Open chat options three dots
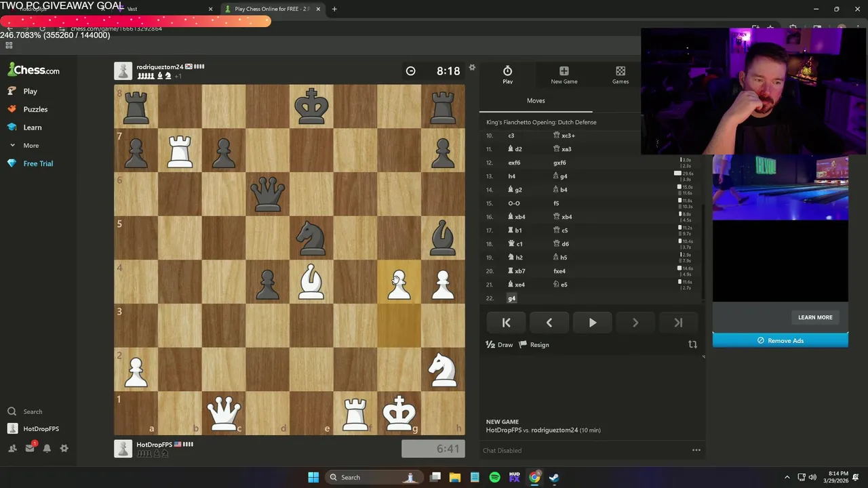 coord(696,450)
